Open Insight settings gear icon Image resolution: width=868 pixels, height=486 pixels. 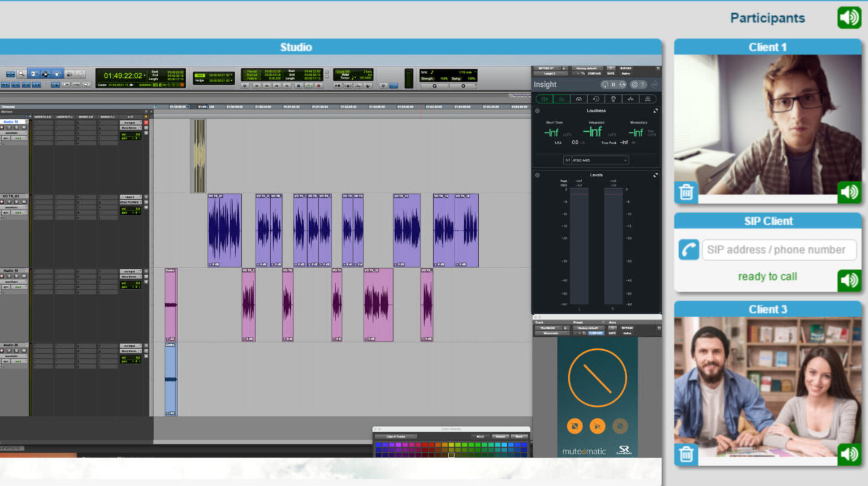point(634,85)
